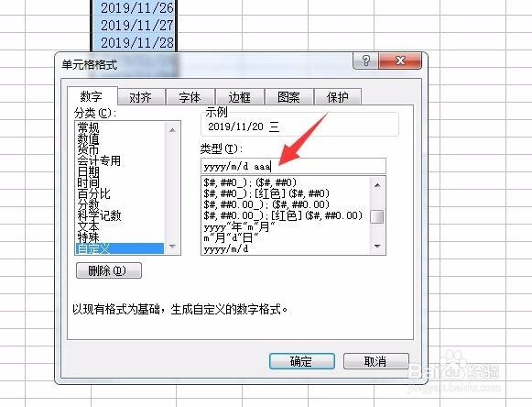The image size is (532, 407).
Task: Select 货币 category
Action: click(x=119, y=149)
